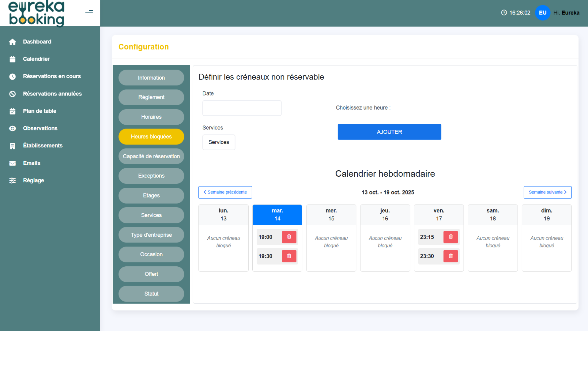Image resolution: width=588 pixels, height=368 pixels.
Task: Go to Semaine suivante
Action: pos(547,192)
